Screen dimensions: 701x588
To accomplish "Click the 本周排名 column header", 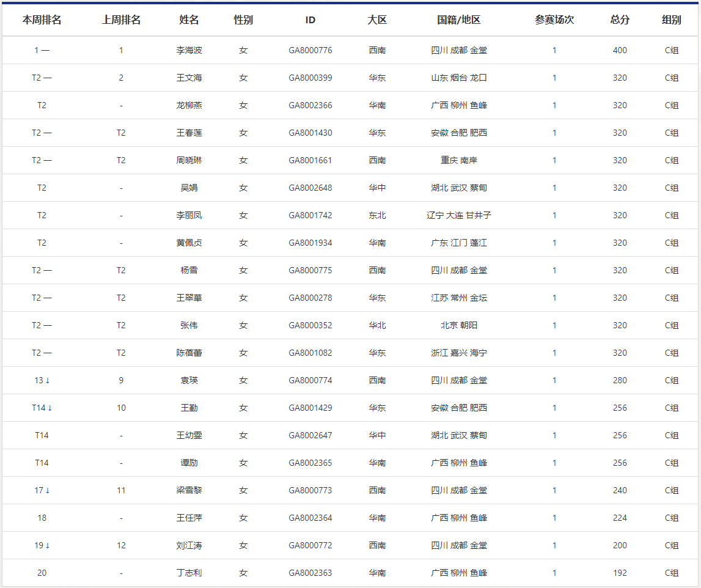I will coord(42,20).
